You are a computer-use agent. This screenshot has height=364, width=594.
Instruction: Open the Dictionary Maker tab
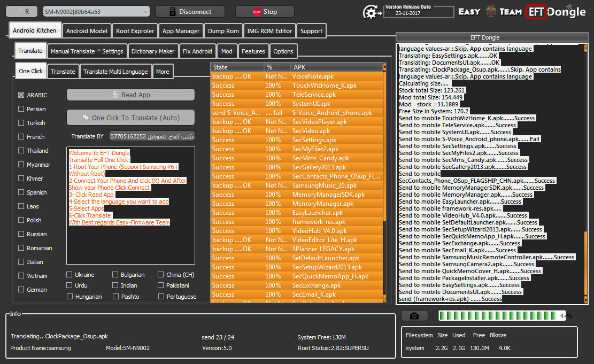tap(153, 51)
